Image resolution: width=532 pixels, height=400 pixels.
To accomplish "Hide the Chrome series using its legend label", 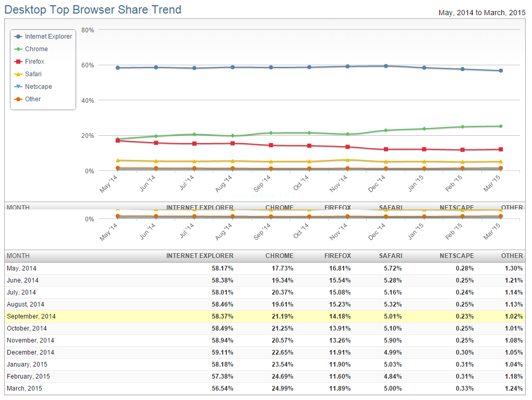I will tap(37, 49).
